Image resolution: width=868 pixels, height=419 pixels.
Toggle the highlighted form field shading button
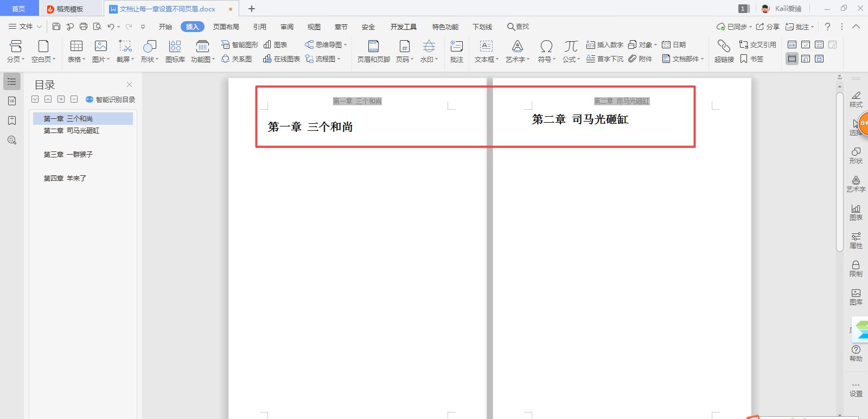click(x=792, y=59)
